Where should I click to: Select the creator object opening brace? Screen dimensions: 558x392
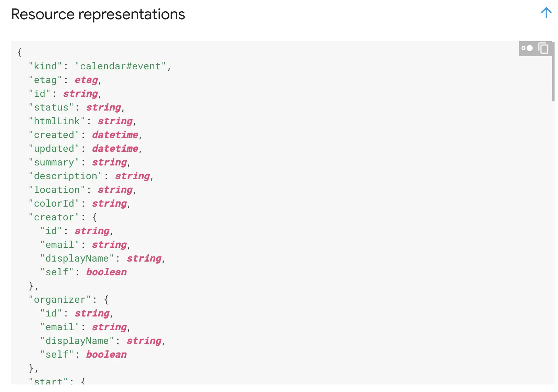coord(94,217)
